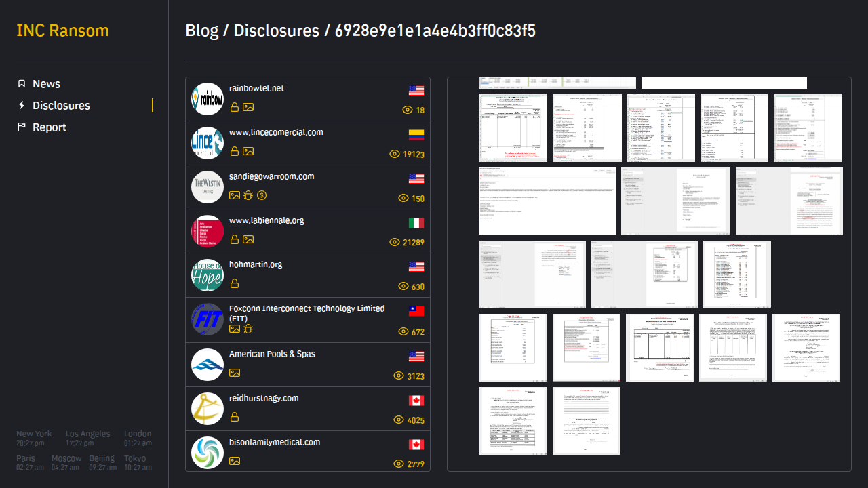Image resolution: width=868 pixels, height=488 pixels.
Task: Open the Disclosures menu item in sidebar
Action: tap(61, 106)
